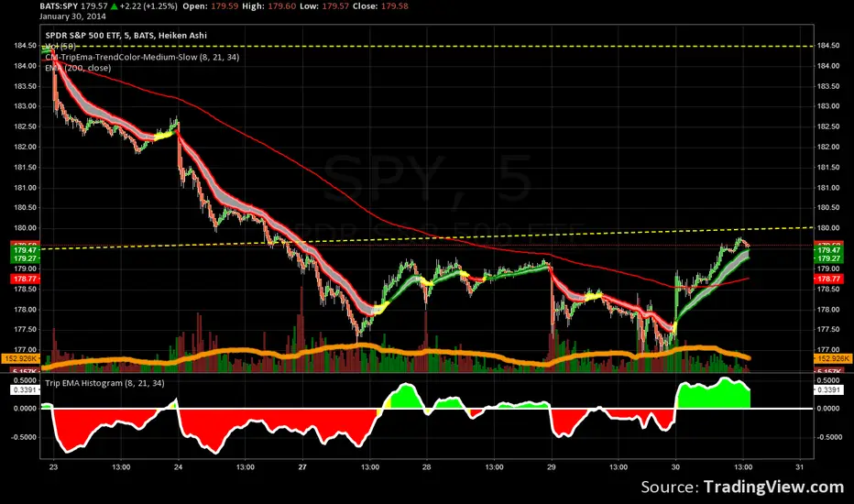854x504 pixels.
Task: Click 178.00 on the right price axis
Action: pos(828,310)
